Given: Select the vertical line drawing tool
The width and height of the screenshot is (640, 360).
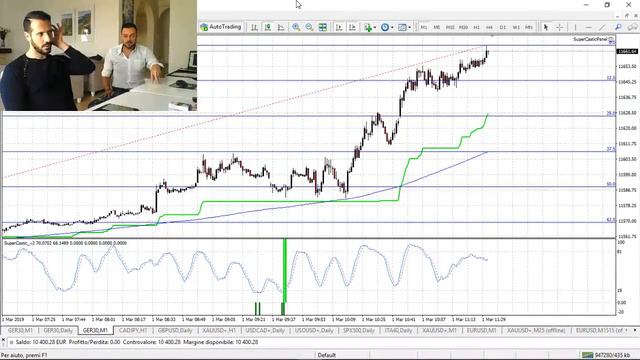Looking at the screenshot, I should 575,27.
